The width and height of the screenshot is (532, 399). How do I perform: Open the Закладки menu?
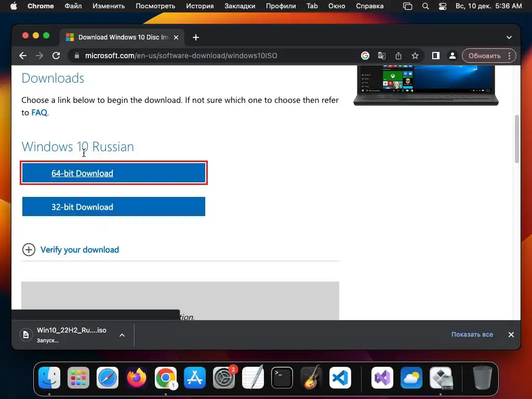240,6
